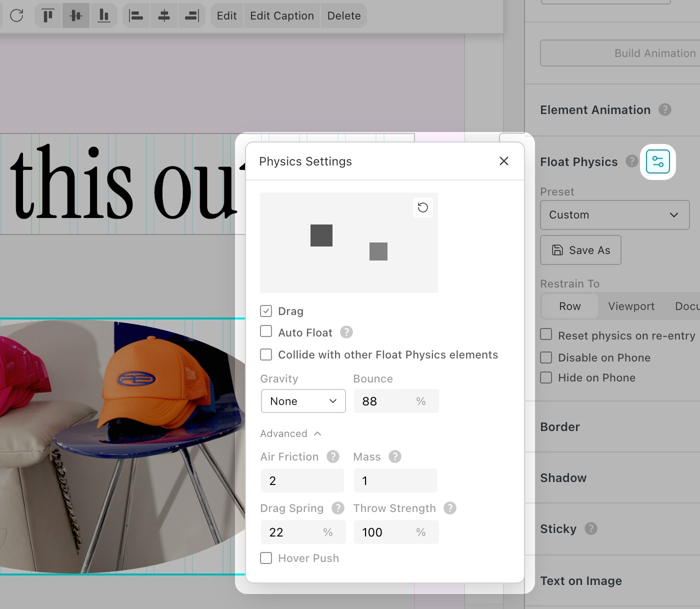Click the Throw Strength percentage field

pos(396,532)
